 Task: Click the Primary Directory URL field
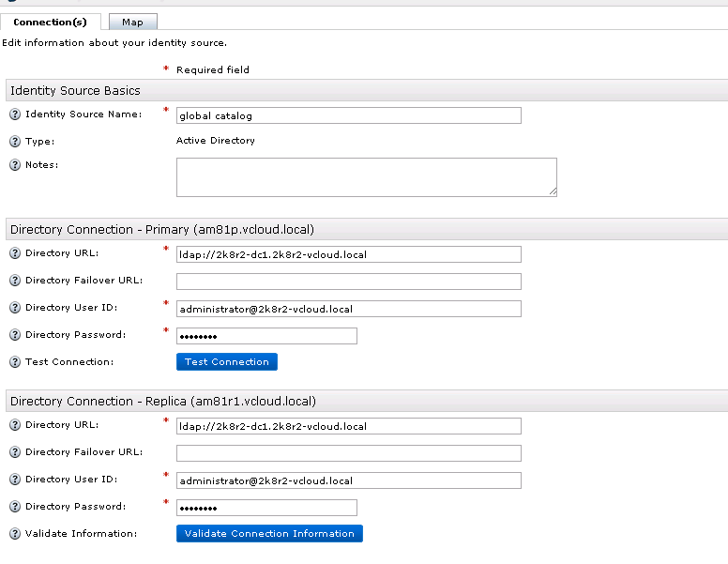coord(348,254)
